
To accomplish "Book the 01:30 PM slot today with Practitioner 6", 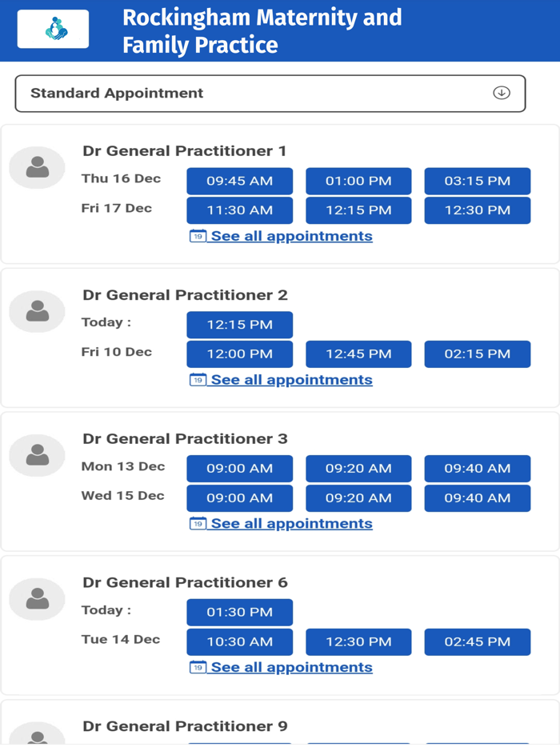I will 239,612.
